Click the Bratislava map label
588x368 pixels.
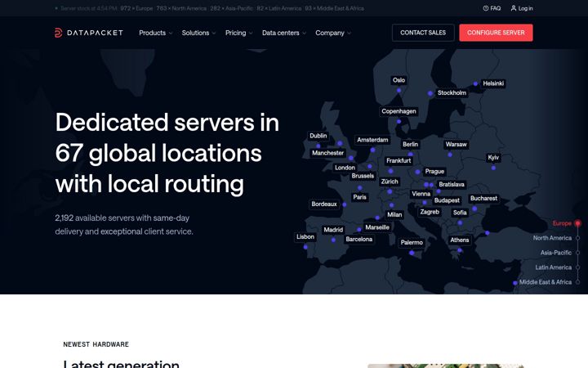click(452, 184)
